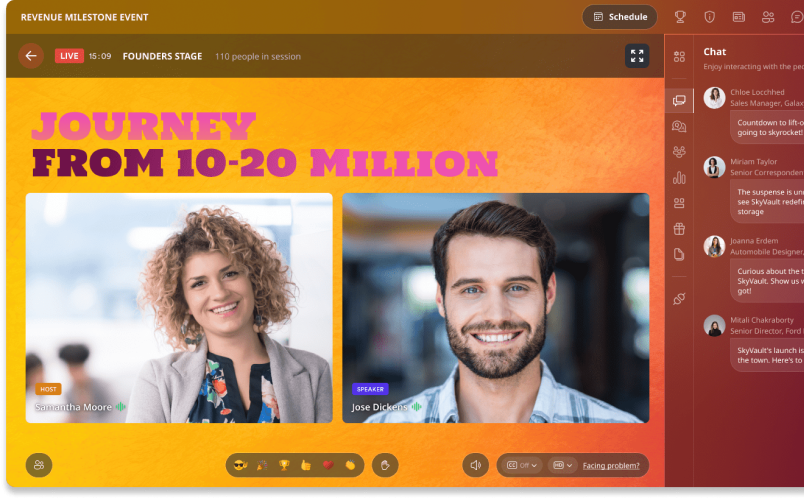Open the HD video quality dropdown

[x=562, y=465]
